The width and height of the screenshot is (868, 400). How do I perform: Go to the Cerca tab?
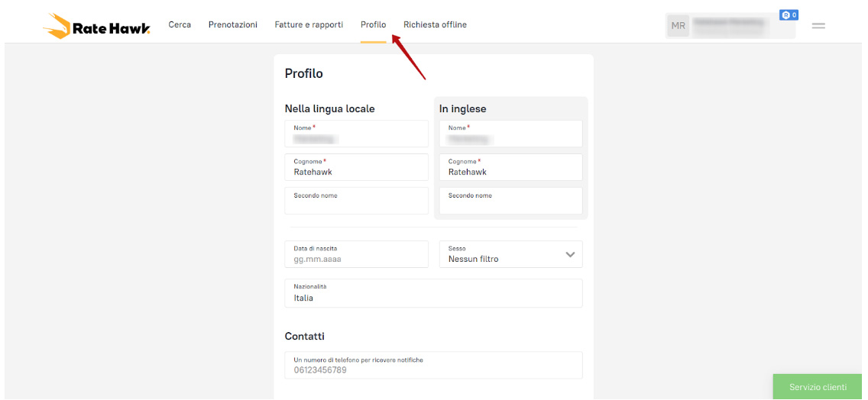coord(180,24)
